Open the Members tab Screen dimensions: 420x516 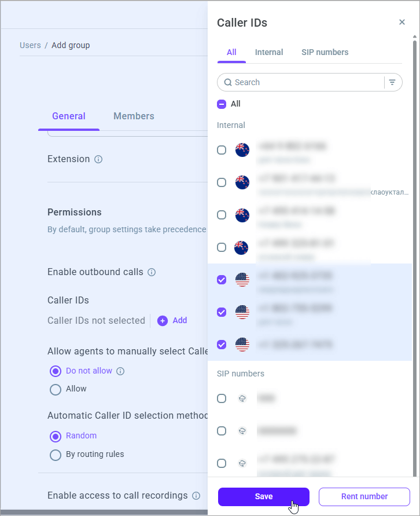coord(134,116)
